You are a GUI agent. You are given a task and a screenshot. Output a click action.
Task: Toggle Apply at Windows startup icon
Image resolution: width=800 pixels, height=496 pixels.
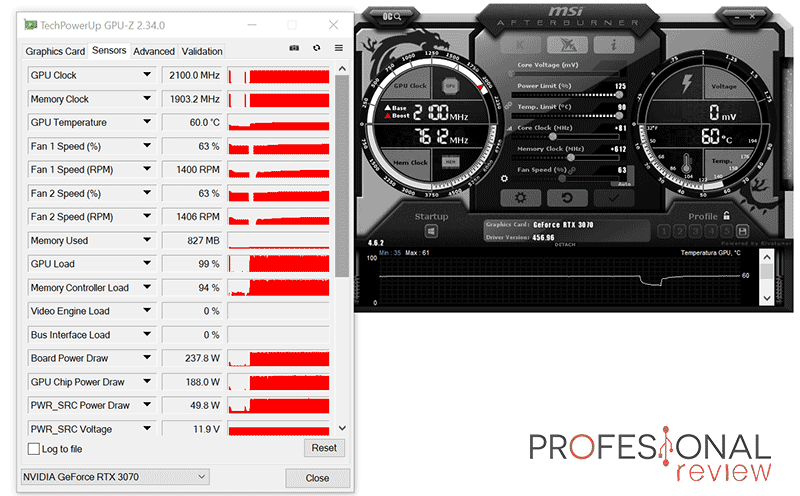point(431,232)
